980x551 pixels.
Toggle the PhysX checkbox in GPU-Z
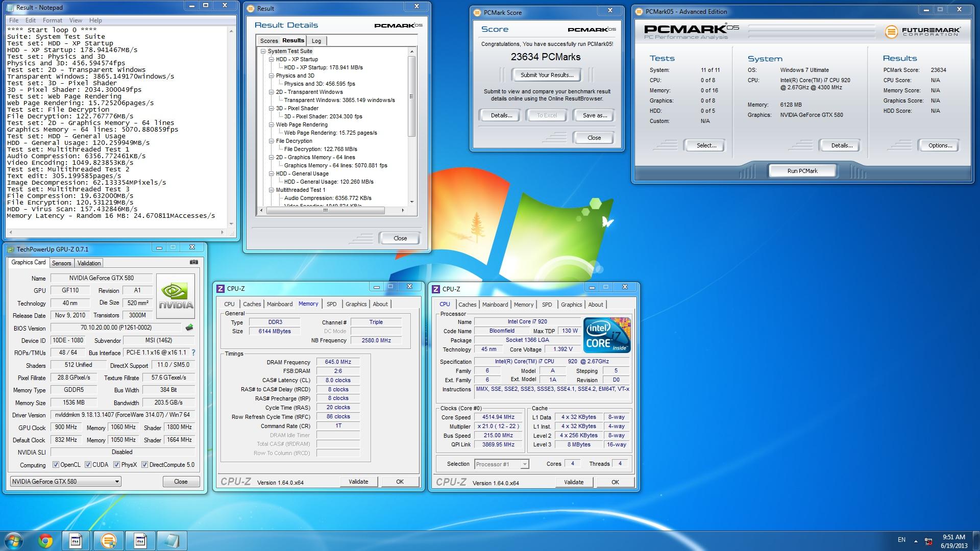(117, 465)
